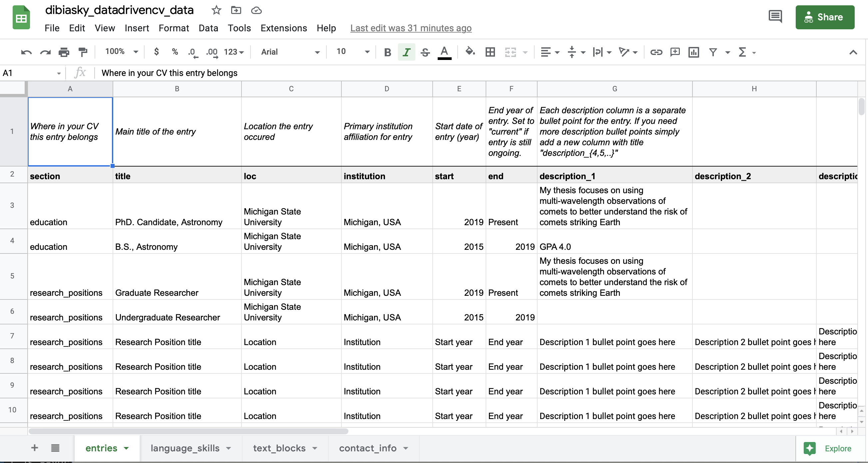Open the text color picker
The width and height of the screenshot is (868, 463).
pos(444,52)
